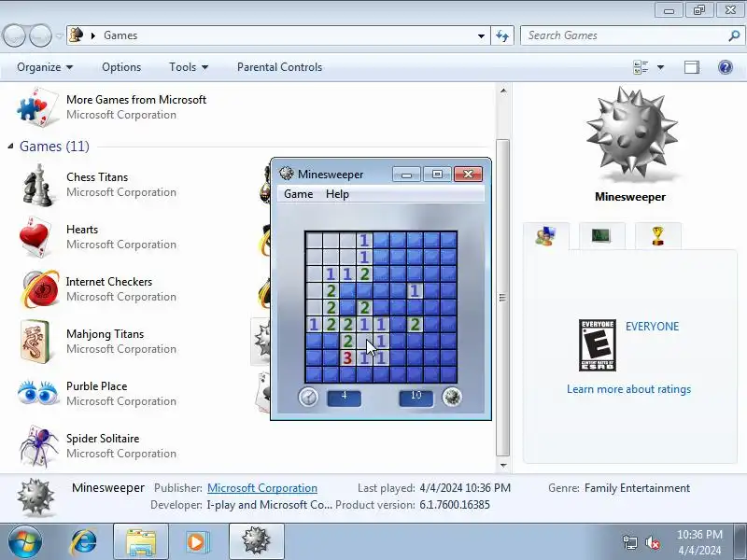The image size is (747, 560).
Task: Click the ESRB Everyone rating badge
Action: pyautogui.click(x=598, y=344)
